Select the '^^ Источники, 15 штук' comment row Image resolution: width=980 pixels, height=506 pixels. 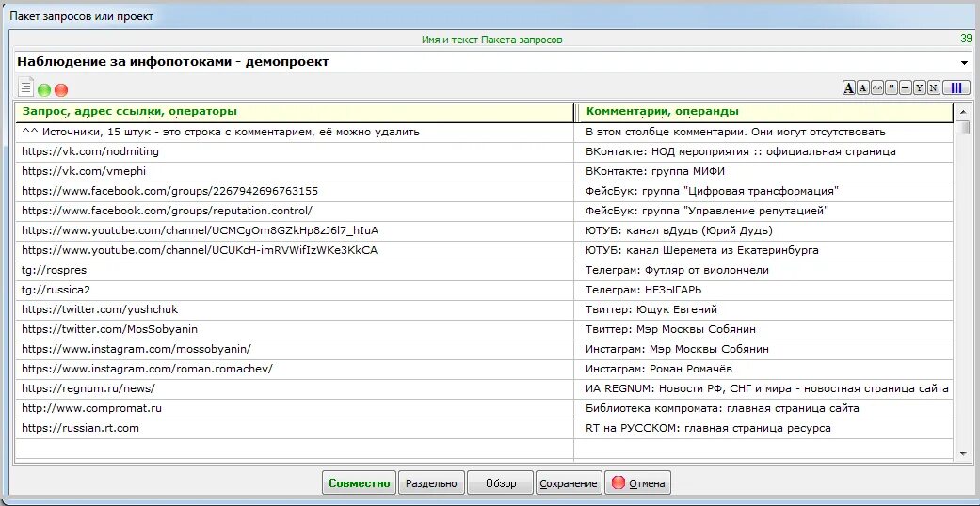(x=295, y=133)
